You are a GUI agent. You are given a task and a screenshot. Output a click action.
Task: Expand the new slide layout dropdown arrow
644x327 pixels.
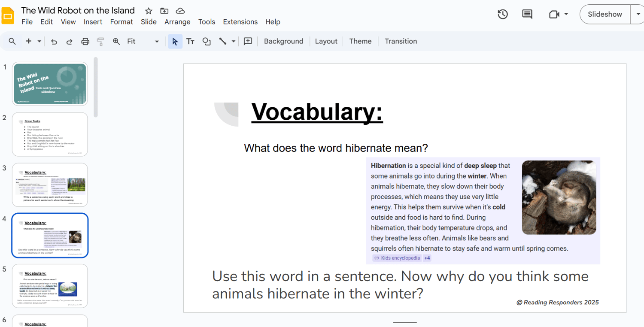coord(39,41)
